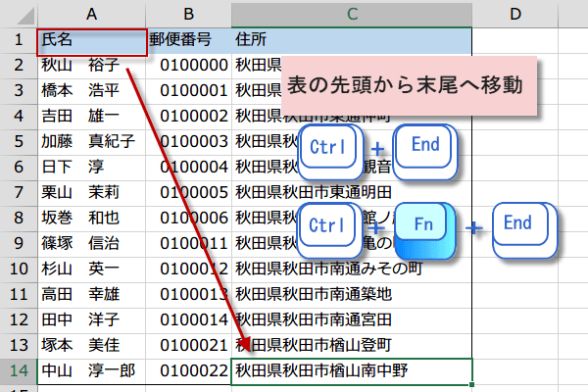Click the select-all corner of the sheet
588x392 pixels.
pos(17,14)
